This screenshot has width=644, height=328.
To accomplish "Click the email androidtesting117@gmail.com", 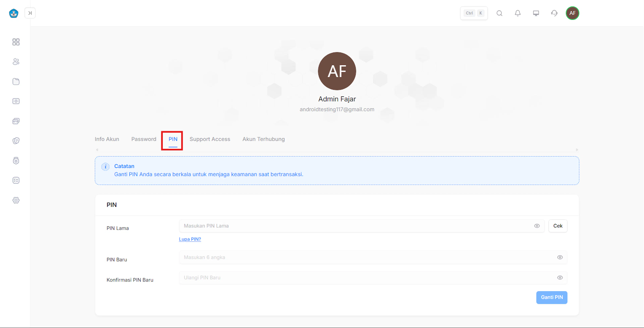I will [337, 109].
